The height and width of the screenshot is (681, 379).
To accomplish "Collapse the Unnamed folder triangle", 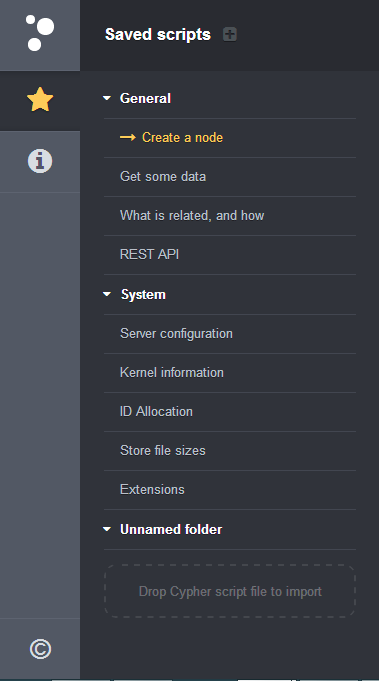I will (x=107, y=529).
